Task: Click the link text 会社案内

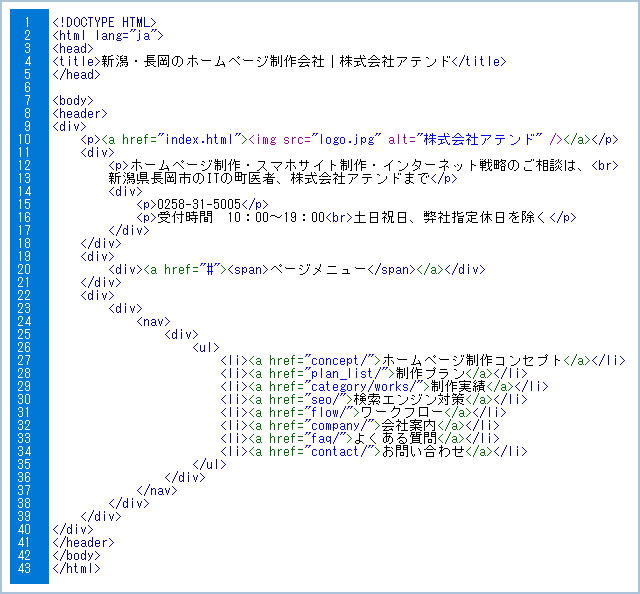Action: [409, 425]
